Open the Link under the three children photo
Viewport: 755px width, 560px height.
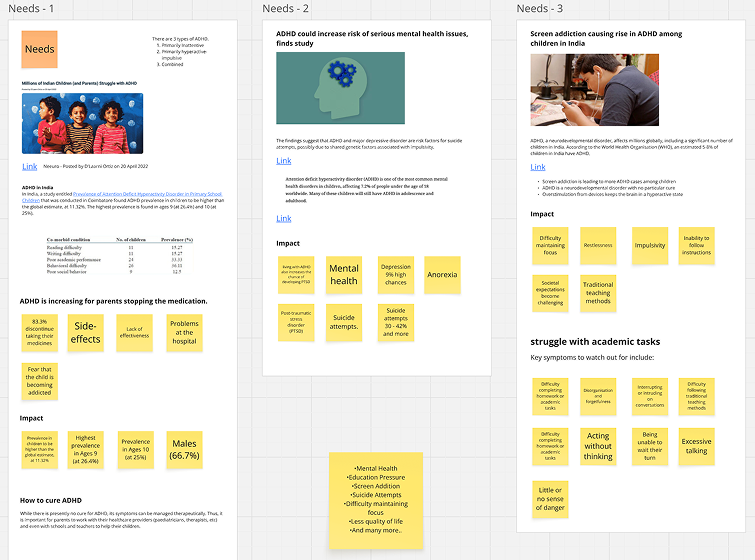tap(30, 166)
